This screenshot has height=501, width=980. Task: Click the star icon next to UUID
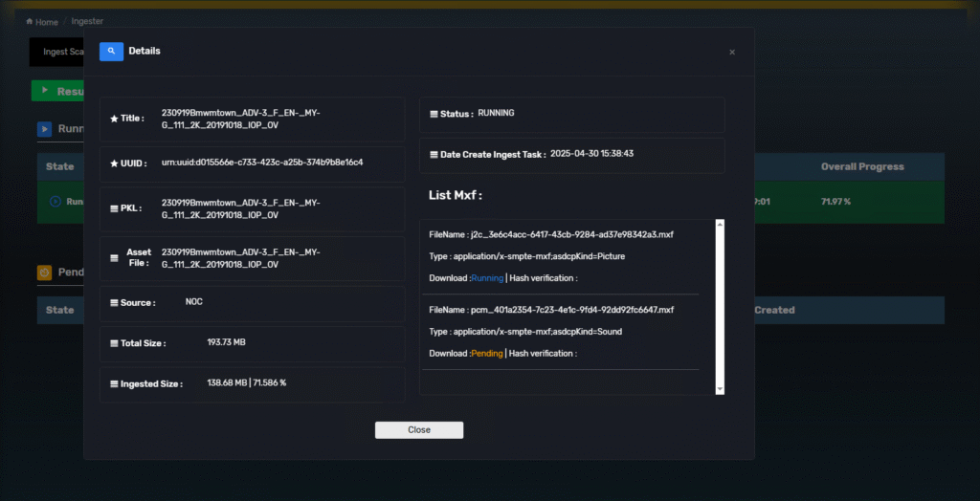click(x=115, y=163)
